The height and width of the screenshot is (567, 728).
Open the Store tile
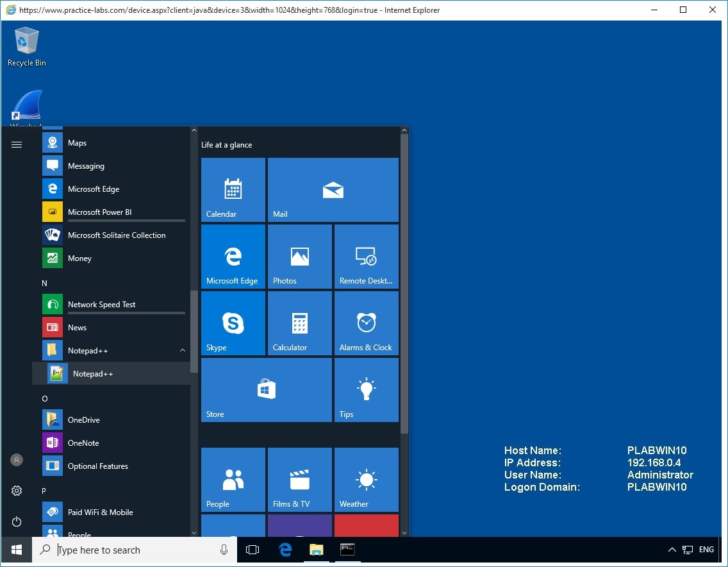pos(266,390)
